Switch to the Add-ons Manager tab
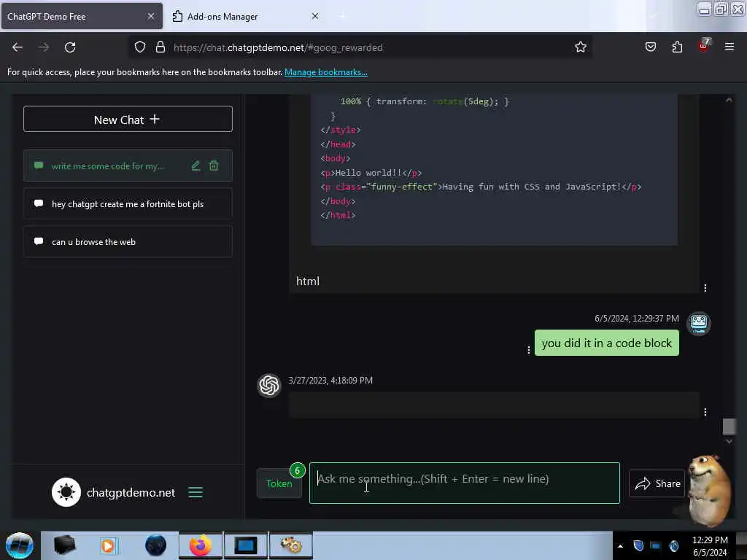Image resolution: width=747 pixels, height=560 pixels. (x=245, y=16)
